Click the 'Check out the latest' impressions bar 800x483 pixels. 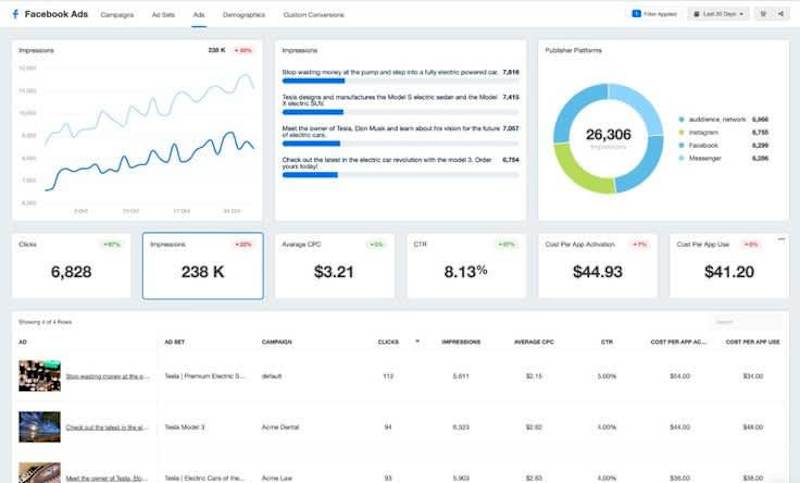pyautogui.click(x=401, y=175)
